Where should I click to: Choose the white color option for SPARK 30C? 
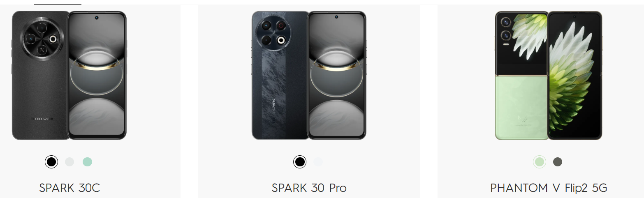69,162
